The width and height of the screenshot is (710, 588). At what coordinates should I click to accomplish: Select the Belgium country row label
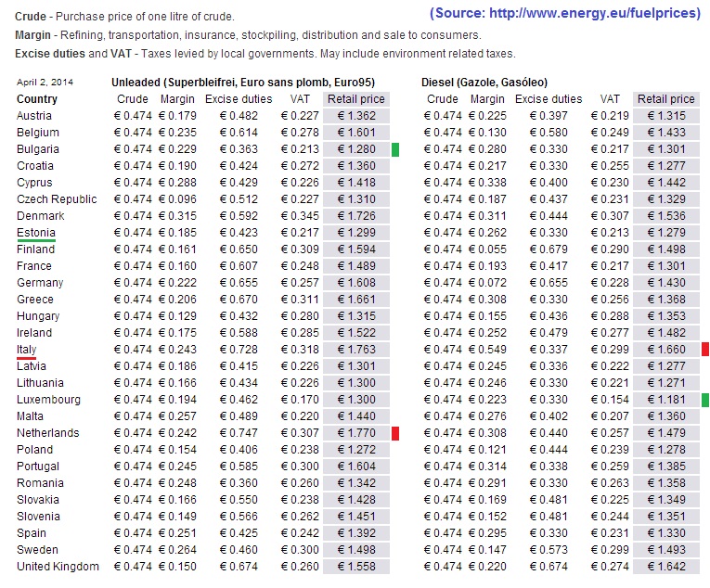point(38,133)
